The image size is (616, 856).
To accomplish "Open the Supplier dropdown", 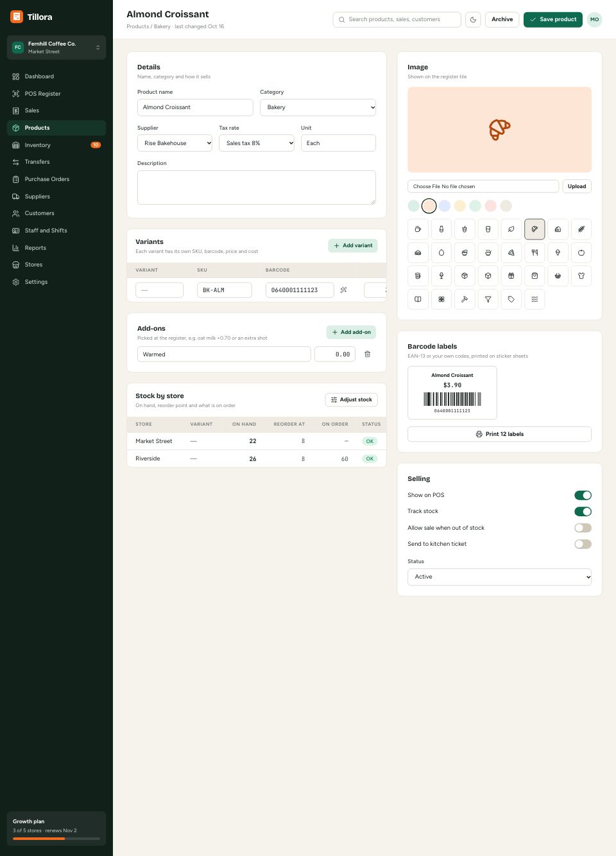I will point(175,143).
